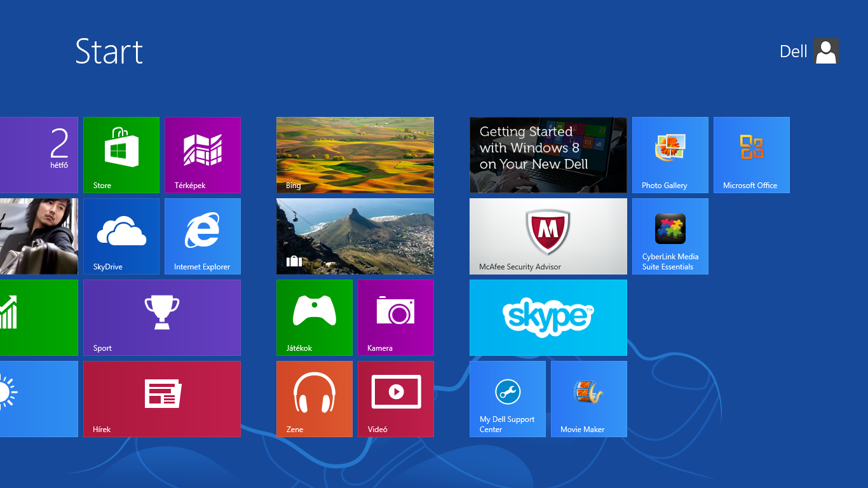Open the SkyDrive cloud tile
The image size is (868, 488).
[121, 236]
